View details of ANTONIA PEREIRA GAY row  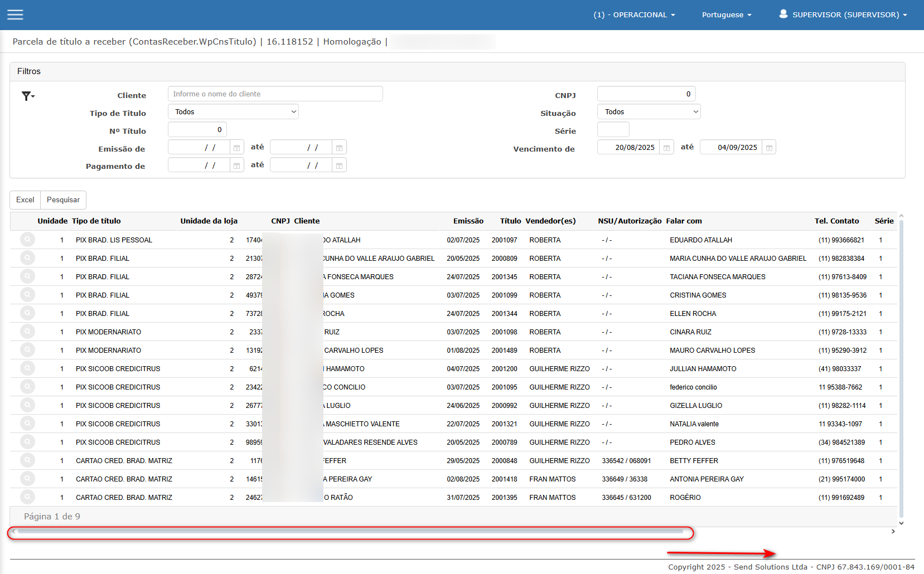click(27, 479)
